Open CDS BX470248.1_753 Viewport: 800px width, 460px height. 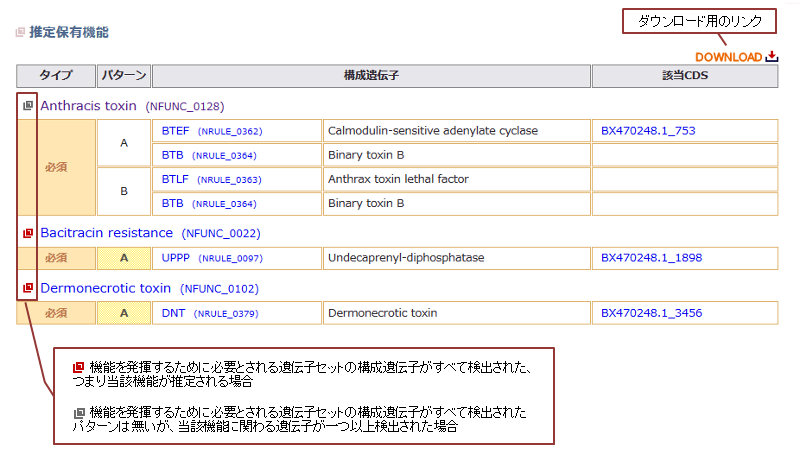click(647, 131)
